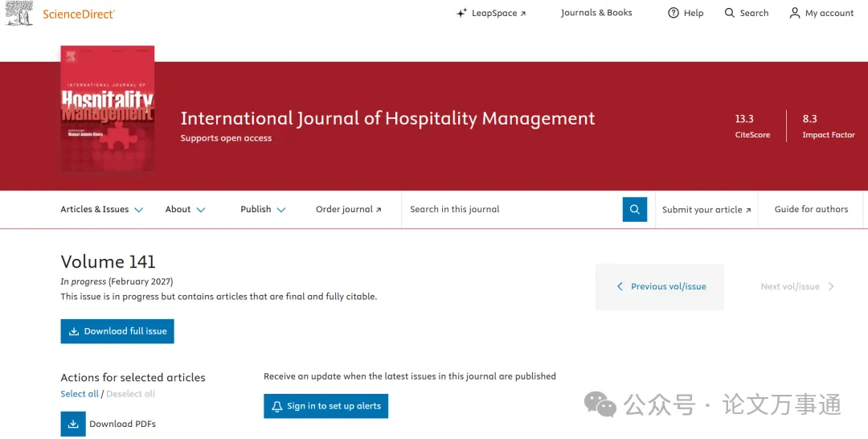Click the Elsevier tree logo
Screen dimensions: 868x439
pyautogui.click(x=18, y=14)
